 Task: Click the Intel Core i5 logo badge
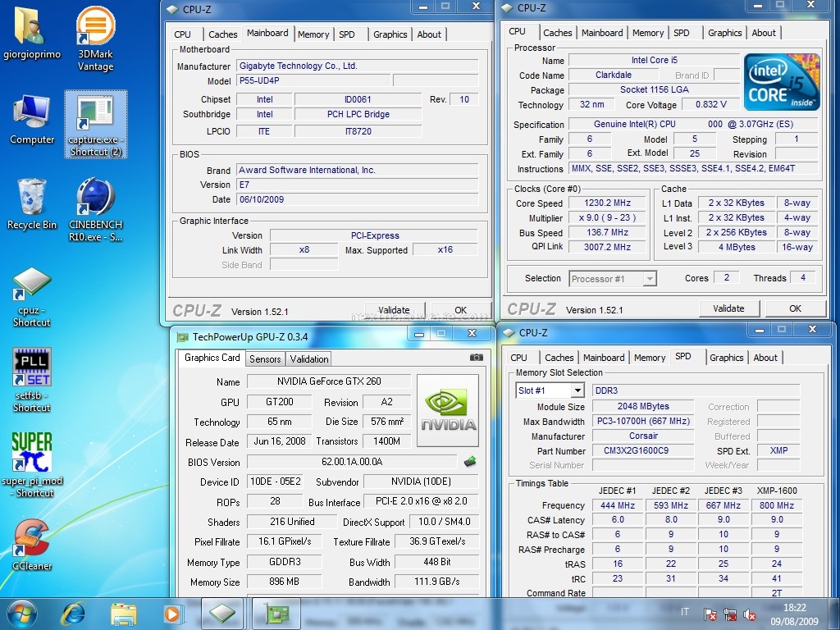tap(782, 81)
